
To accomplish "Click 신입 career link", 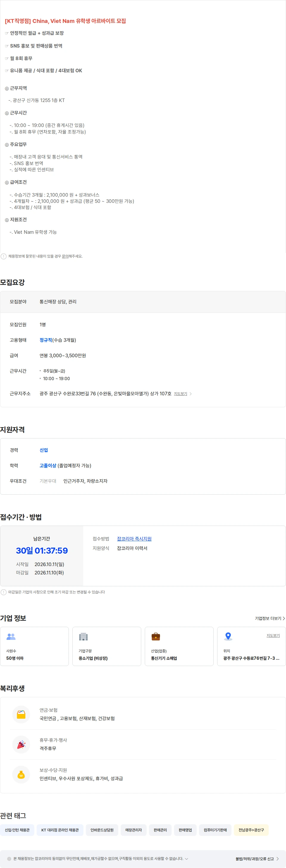I will pos(43,450).
